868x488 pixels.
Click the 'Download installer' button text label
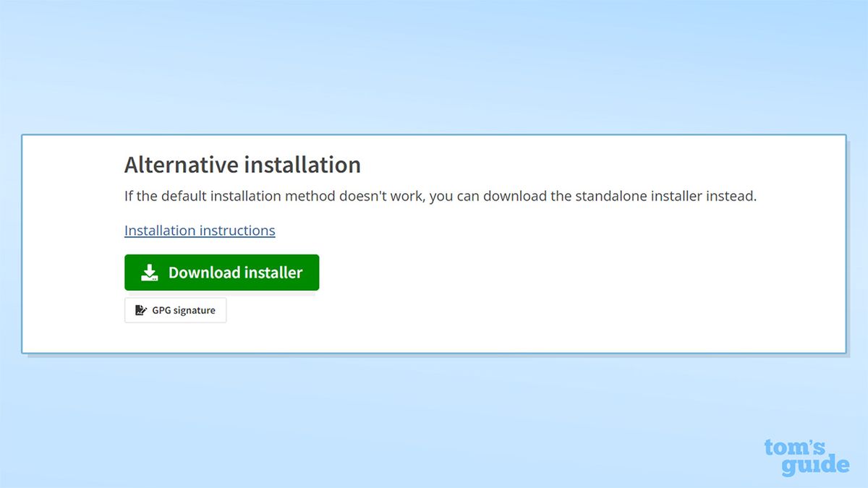(234, 273)
